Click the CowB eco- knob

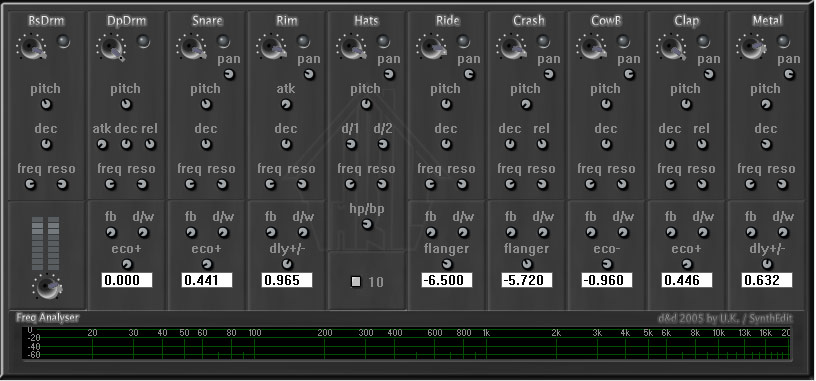[607, 264]
